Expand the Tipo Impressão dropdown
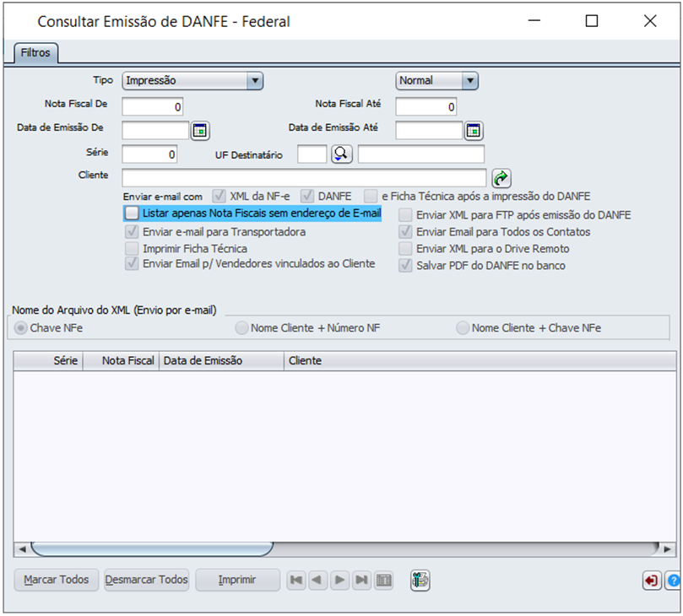Screen dimensions: 683x616 click(x=254, y=81)
